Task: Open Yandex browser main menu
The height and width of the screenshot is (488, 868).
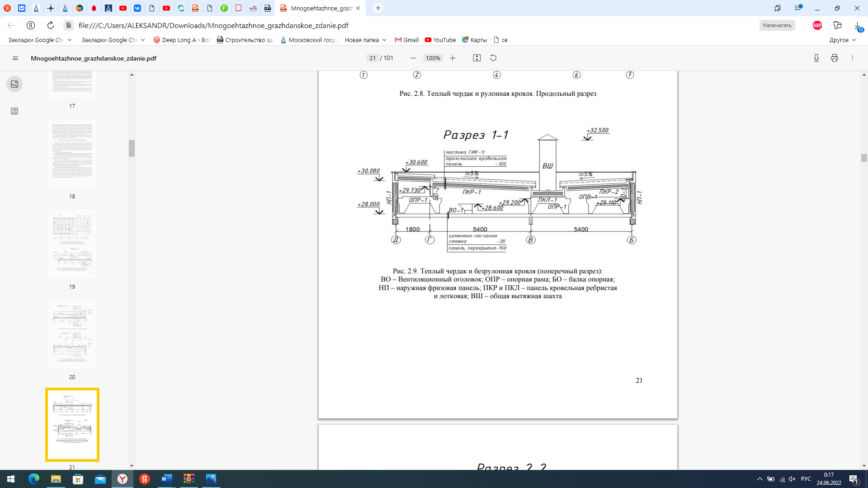Action: (798, 8)
